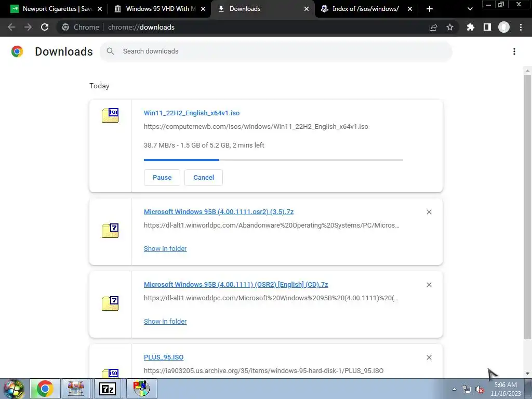Expand the tab search chevron
This screenshot has height=399, width=532.
[x=470, y=9]
